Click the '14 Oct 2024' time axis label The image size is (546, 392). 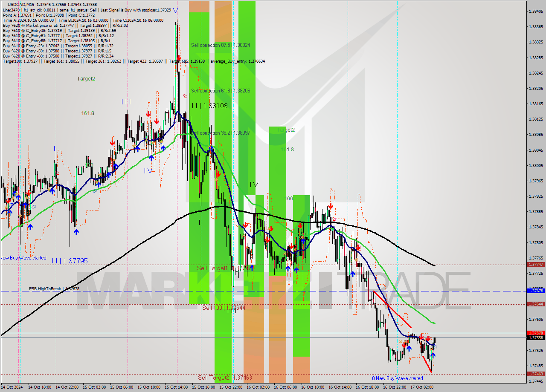[x=13, y=387]
